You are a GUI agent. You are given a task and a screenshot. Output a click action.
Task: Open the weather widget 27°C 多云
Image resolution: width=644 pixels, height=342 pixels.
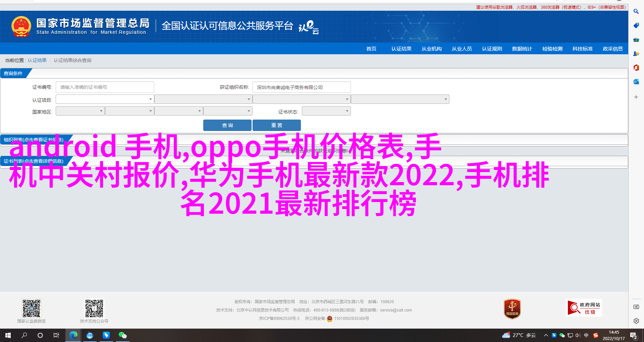pos(519,335)
